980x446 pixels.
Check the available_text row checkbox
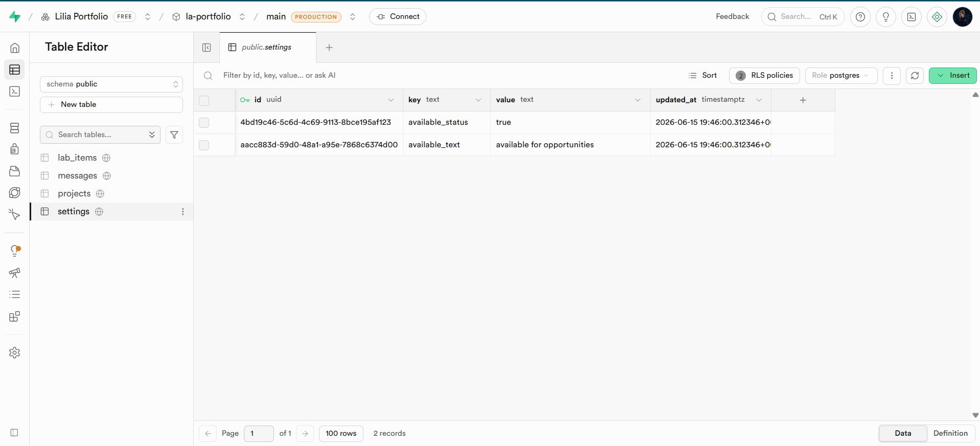[x=204, y=145]
